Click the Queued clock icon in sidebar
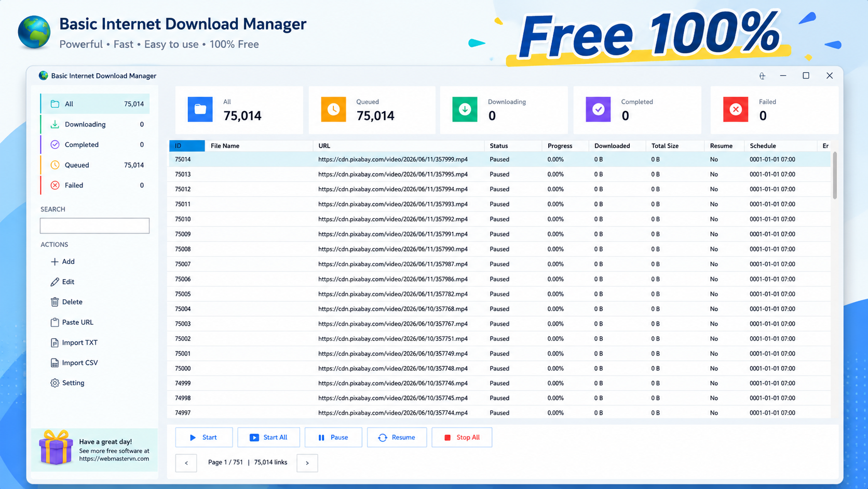Viewport: 868px width, 489px height. 55,165
